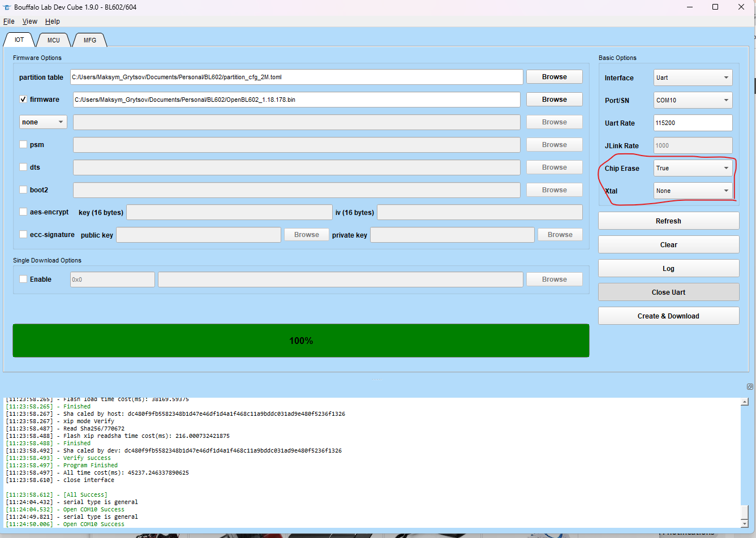Click the partition table path field
Screen dimensions: 756x538
click(297, 77)
